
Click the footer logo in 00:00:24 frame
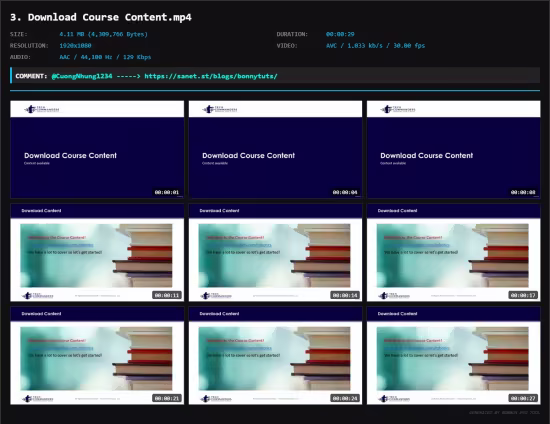click(x=216, y=399)
